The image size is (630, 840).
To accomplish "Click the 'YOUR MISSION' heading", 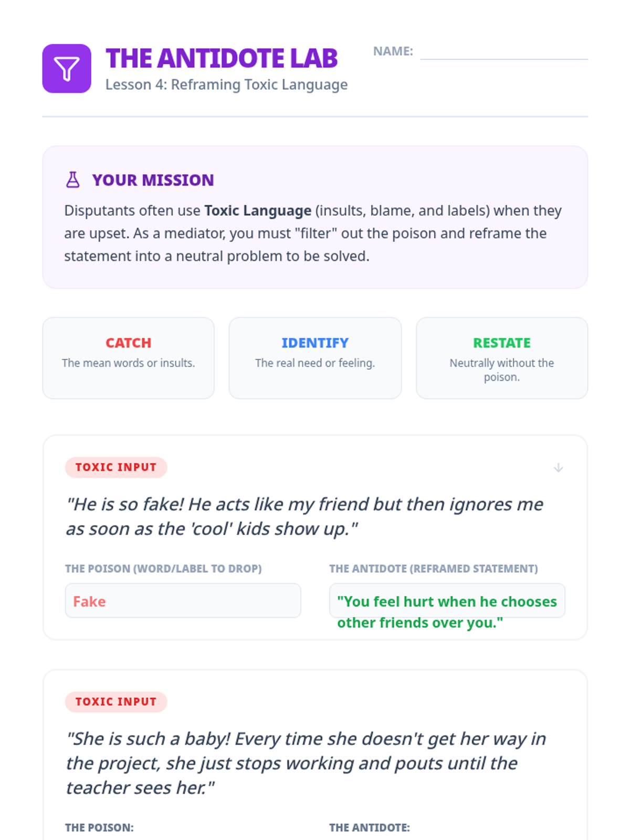I will pyautogui.click(x=153, y=180).
